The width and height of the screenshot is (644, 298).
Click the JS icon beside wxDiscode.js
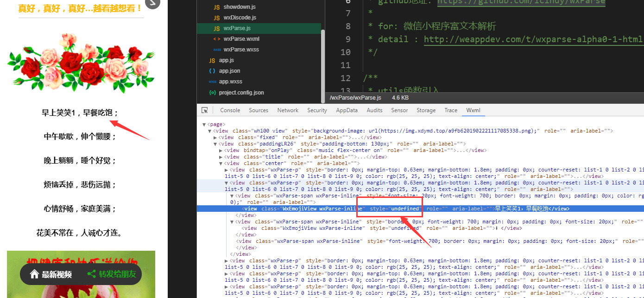[x=216, y=18]
